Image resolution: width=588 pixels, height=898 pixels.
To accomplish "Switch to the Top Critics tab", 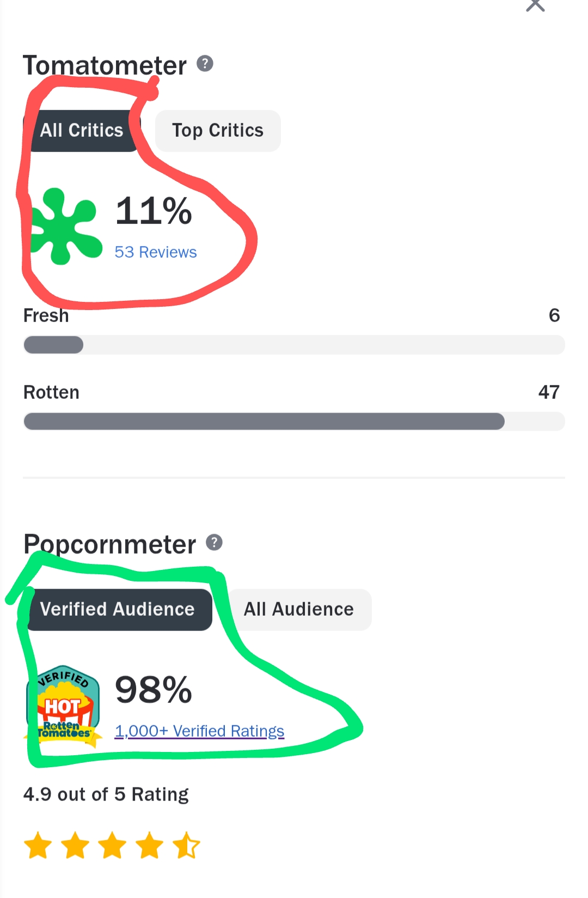I will coord(218,131).
